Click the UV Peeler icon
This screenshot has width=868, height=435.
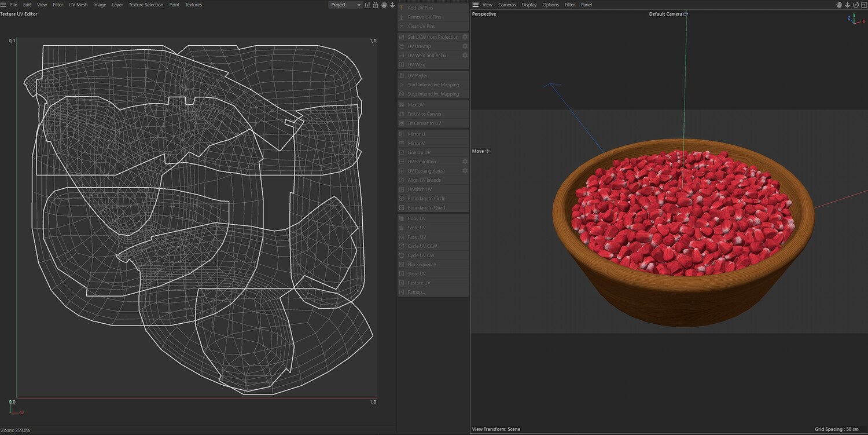402,75
